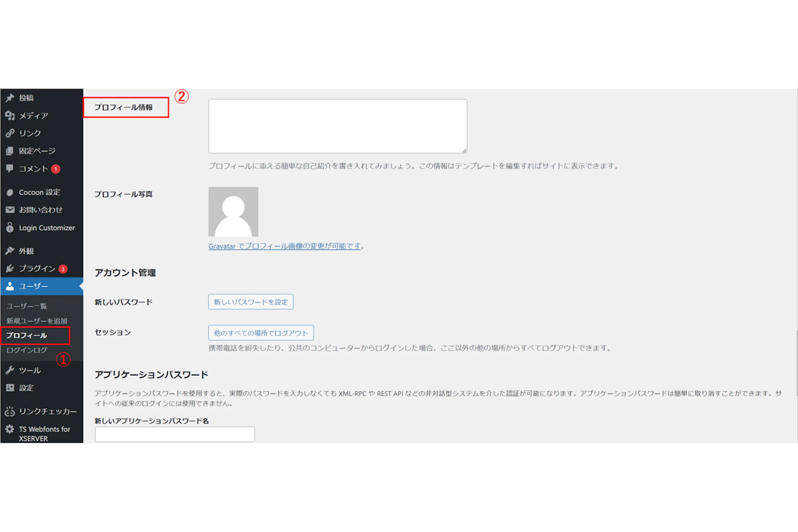
Task: Follow the Gravatar profile image link
Action: pyautogui.click(x=284, y=246)
